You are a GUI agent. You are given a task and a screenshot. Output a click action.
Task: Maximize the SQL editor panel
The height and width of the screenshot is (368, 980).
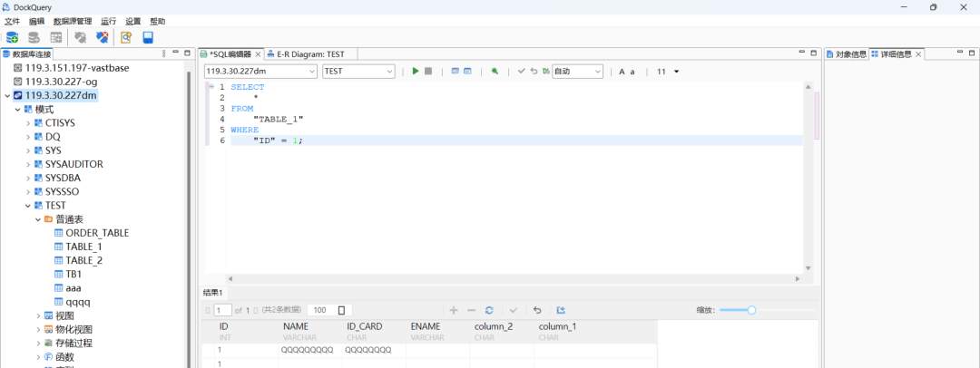coord(812,53)
